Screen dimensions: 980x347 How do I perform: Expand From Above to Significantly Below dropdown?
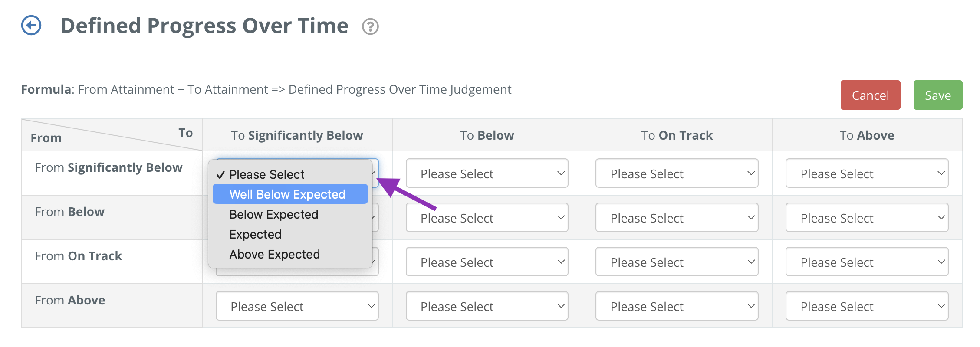pos(297,306)
